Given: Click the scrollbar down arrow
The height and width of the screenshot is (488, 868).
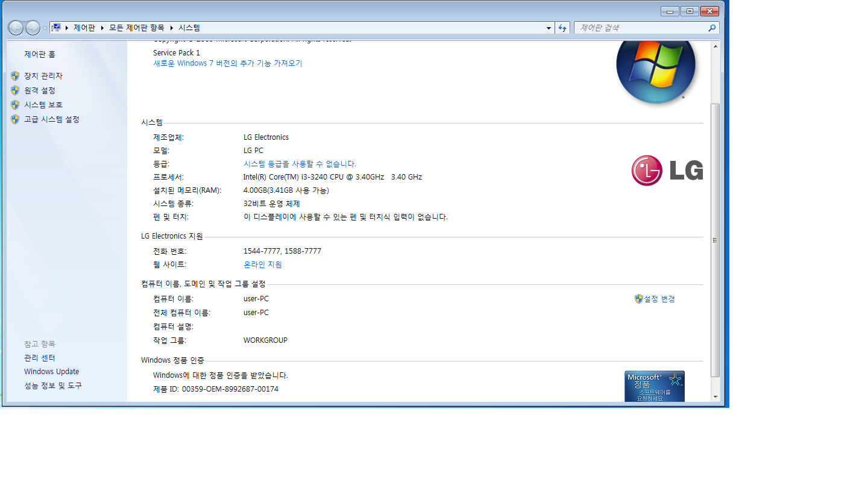Looking at the screenshot, I should point(715,397).
